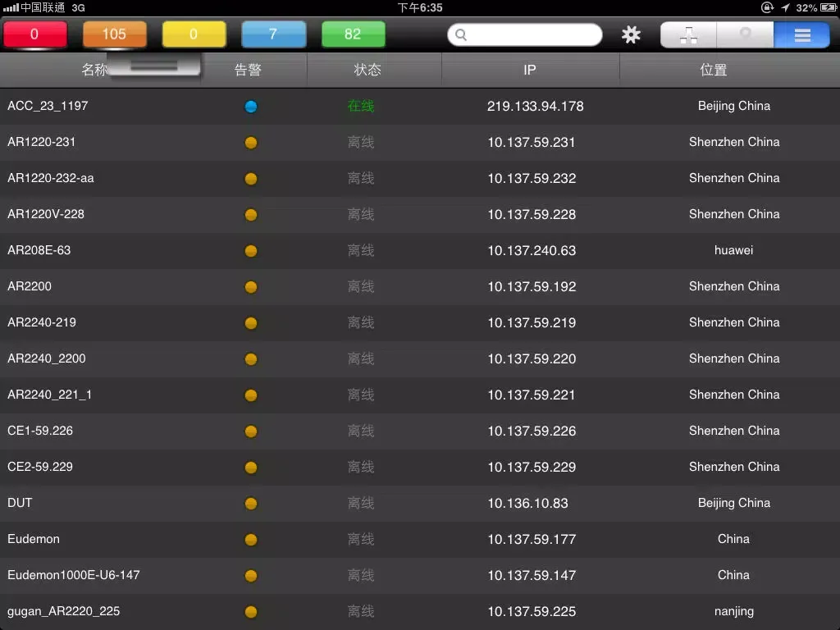840x630 pixels.
Task: Sort by the IP column header
Action: coord(530,71)
